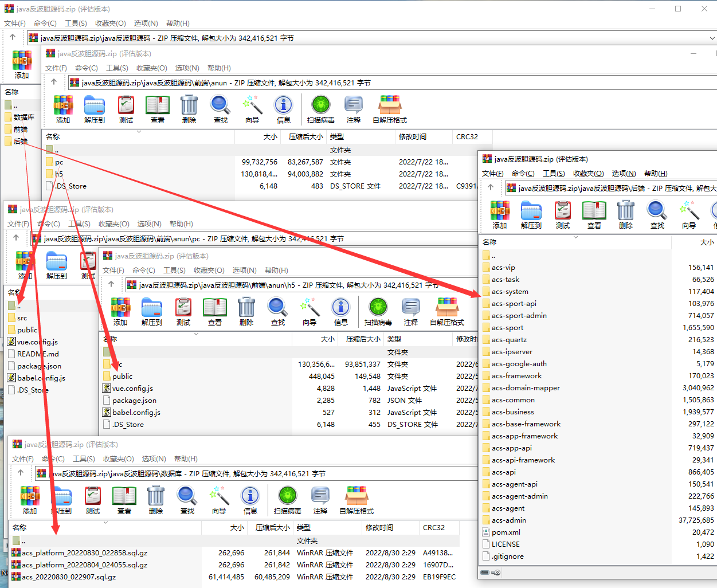Open 工具(S) menu in the topmost window
717x588 pixels.
76,23
